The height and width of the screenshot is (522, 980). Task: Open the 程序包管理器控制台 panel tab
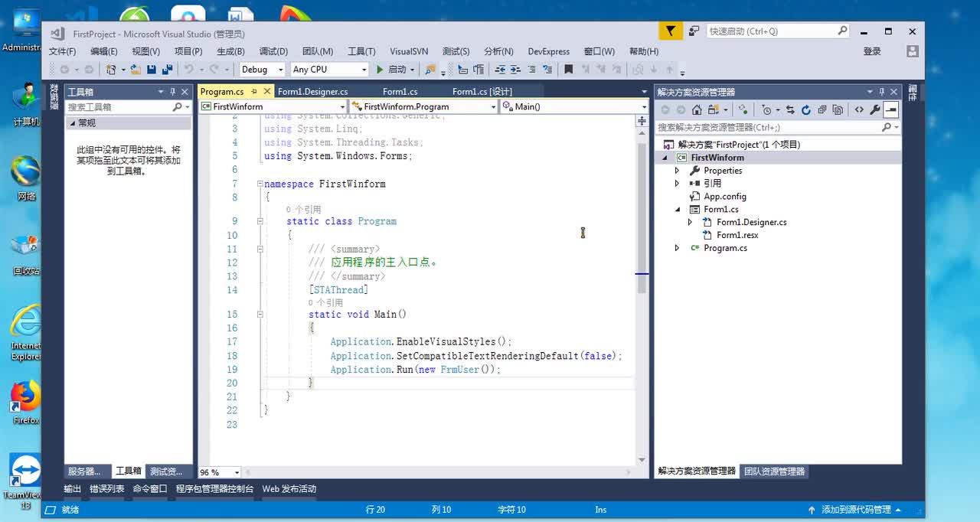[214, 489]
